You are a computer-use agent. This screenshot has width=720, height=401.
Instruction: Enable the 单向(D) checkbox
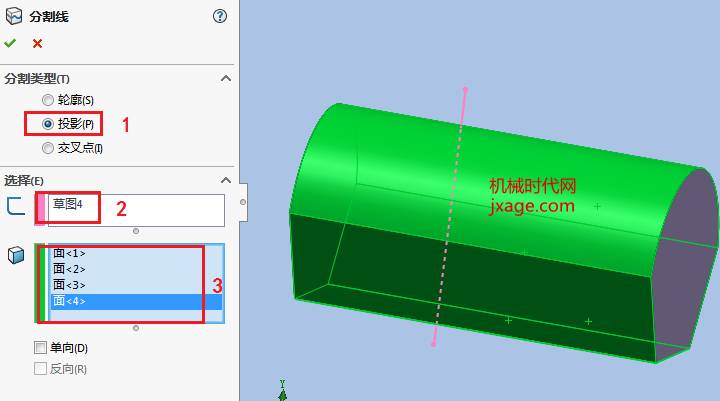[x=40, y=348]
